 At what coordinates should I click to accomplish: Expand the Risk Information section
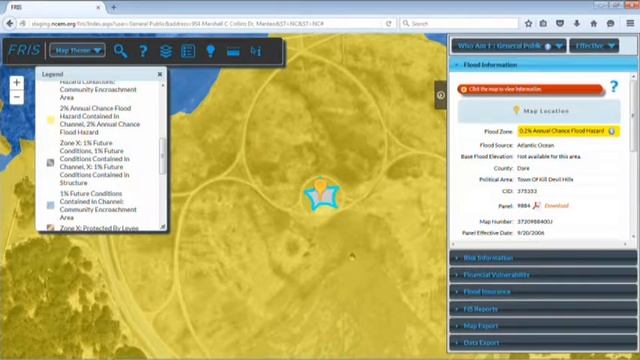543,258
